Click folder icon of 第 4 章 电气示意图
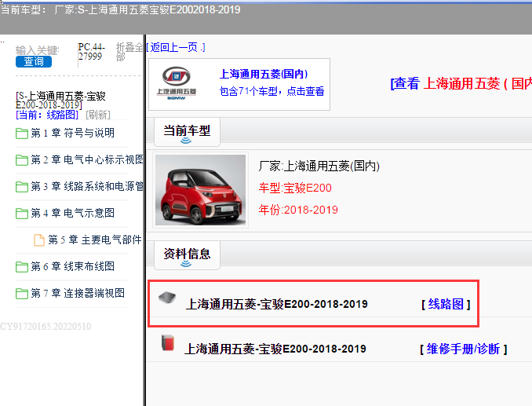Image resolution: width=532 pixels, height=406 pixels. coord(22,214)
